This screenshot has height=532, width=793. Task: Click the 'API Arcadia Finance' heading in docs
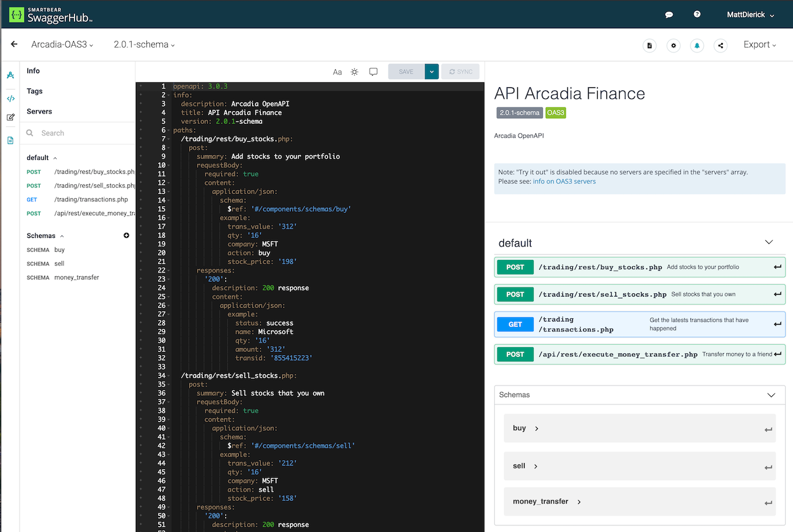570,93
